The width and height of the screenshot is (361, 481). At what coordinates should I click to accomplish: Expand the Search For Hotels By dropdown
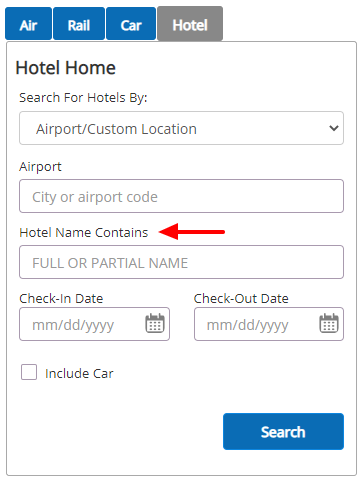tap(181, 128)
